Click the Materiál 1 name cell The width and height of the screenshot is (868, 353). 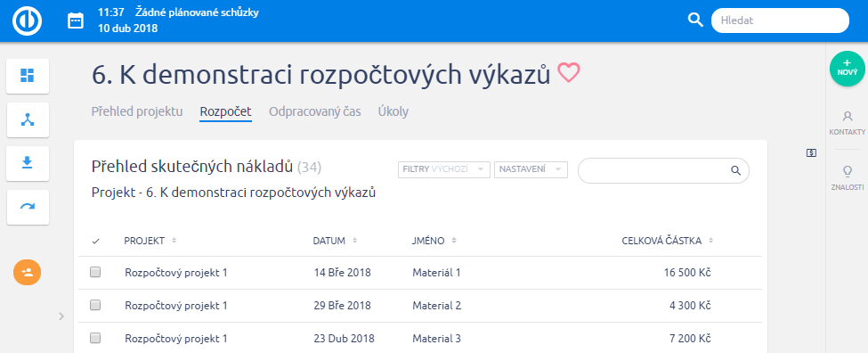[436, 273]
